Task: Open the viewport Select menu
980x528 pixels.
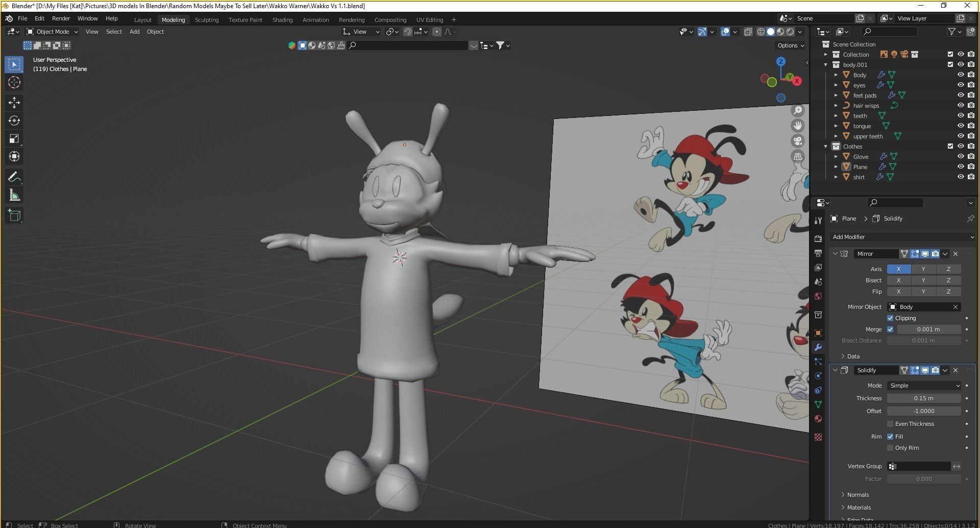Action: click(114, 32)
